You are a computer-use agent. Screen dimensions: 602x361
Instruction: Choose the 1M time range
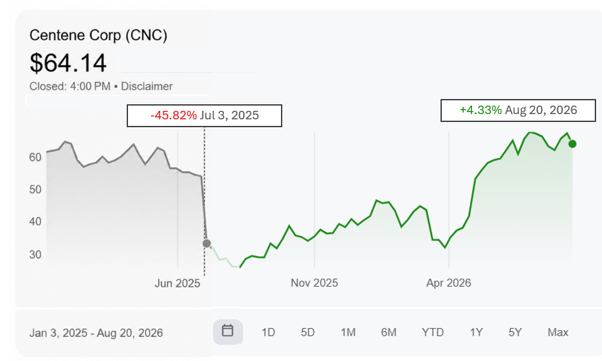[x=348, y=332]
